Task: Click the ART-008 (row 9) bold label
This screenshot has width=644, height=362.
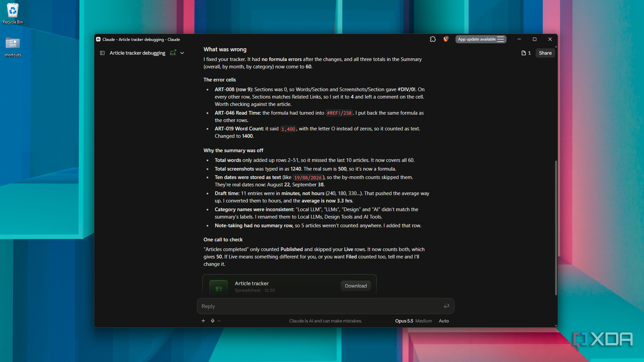Action: (x=234, y=89)
